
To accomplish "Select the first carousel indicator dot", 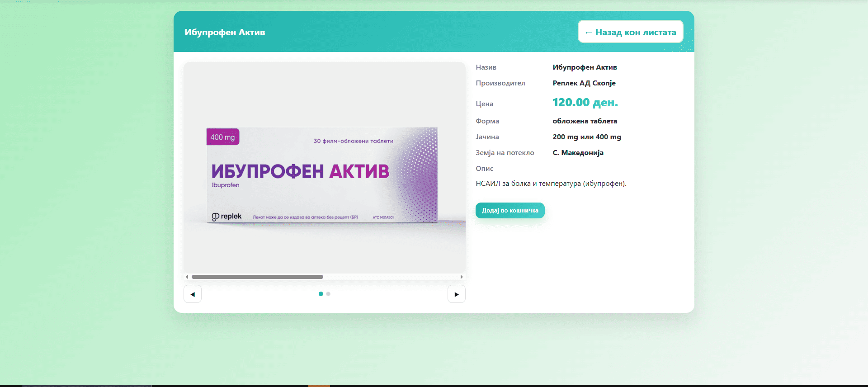I will (321, 294).
